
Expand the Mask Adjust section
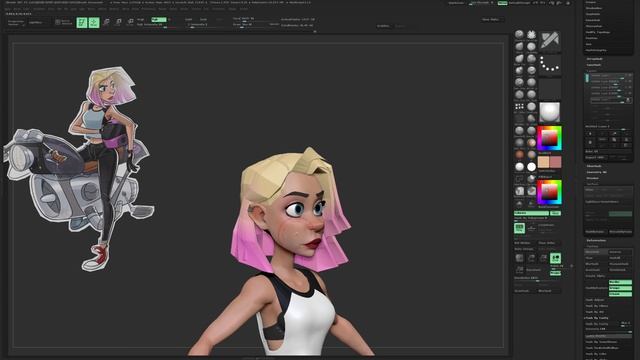pos(595,300)
